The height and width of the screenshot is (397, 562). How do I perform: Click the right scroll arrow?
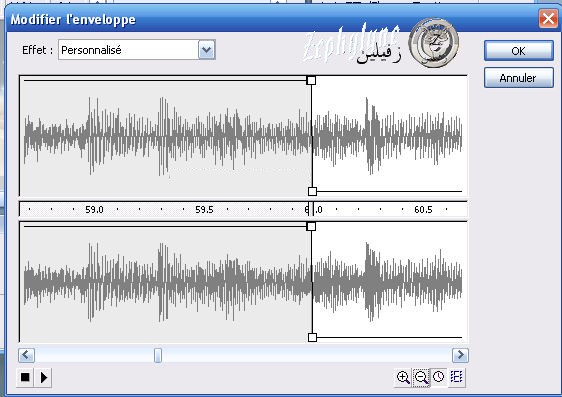click(460, 355)
